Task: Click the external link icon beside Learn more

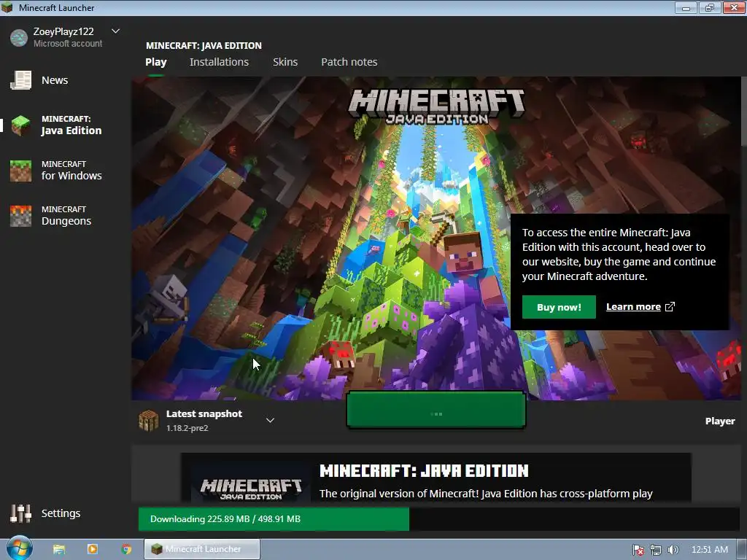Action: point(670,307)
